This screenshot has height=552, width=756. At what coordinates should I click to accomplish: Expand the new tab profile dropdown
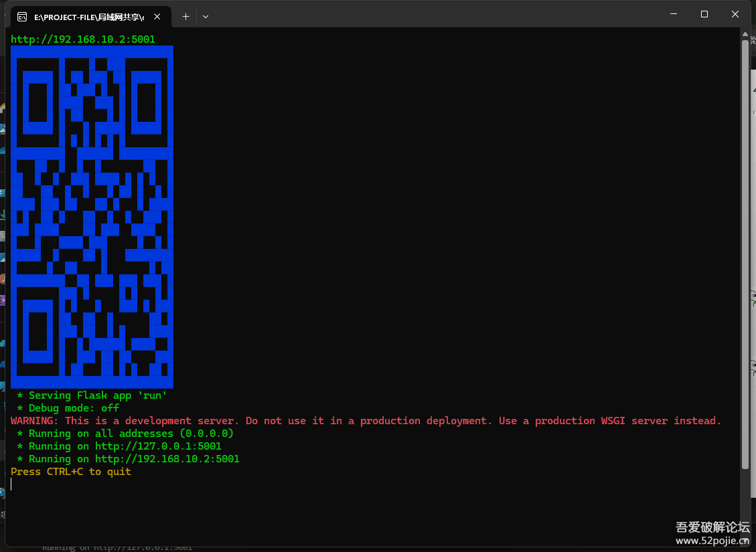206,17
